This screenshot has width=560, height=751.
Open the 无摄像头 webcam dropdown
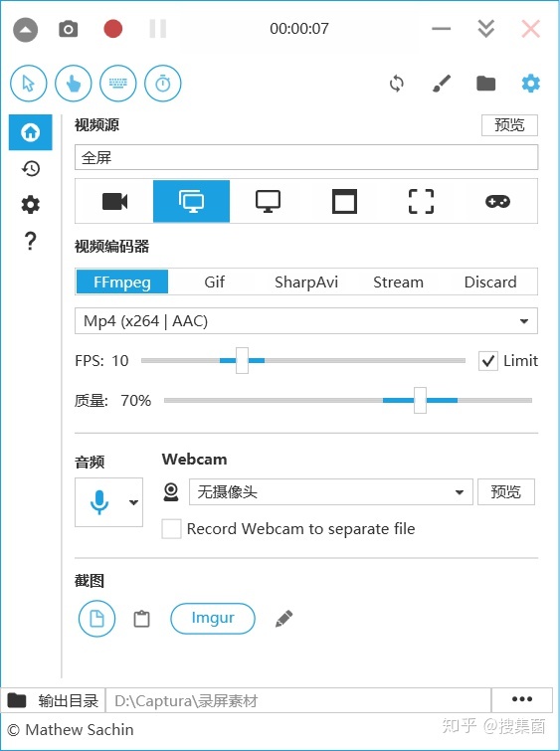coord(330,492)
